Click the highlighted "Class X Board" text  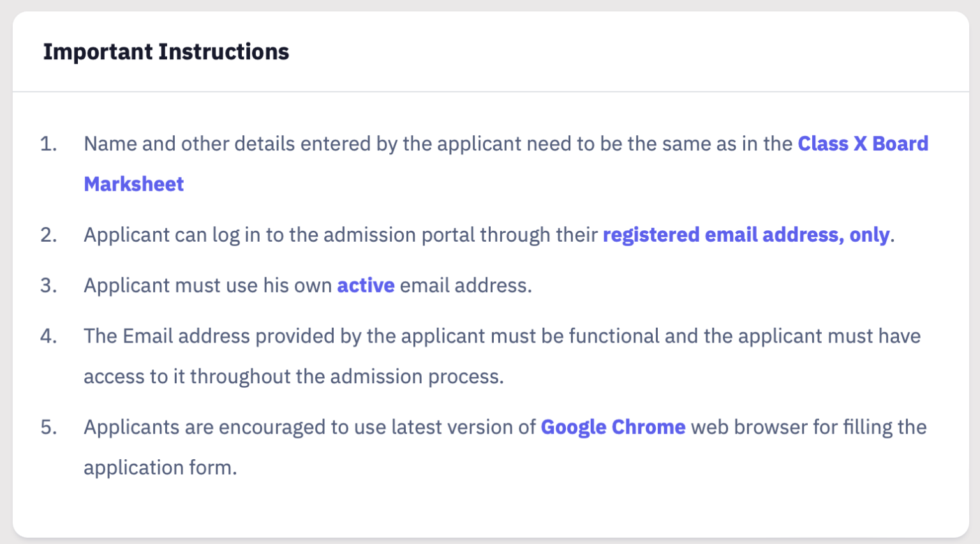863,143
